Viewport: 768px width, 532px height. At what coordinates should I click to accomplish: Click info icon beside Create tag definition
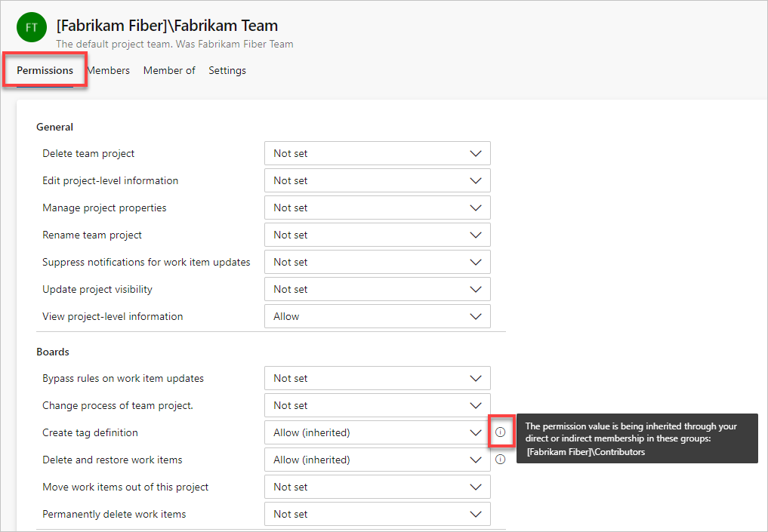(500, 432)
